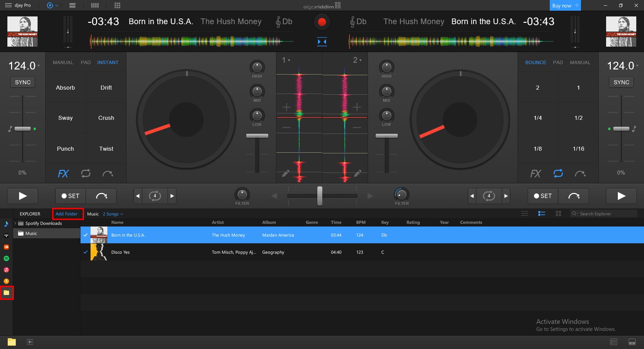Open the My Music note icon in sidebar
The image size is (644, 349).
click(6, 224)
